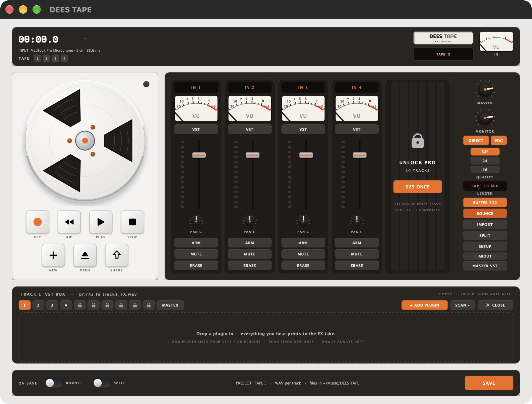Select 16 bit quality
The image size is (532, 404).
(x=485, y=170)
